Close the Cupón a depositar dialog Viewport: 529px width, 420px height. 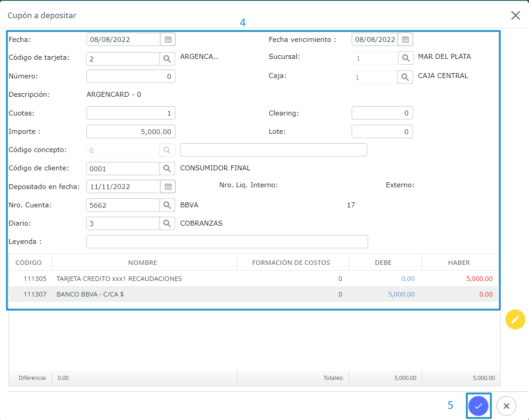516,15
